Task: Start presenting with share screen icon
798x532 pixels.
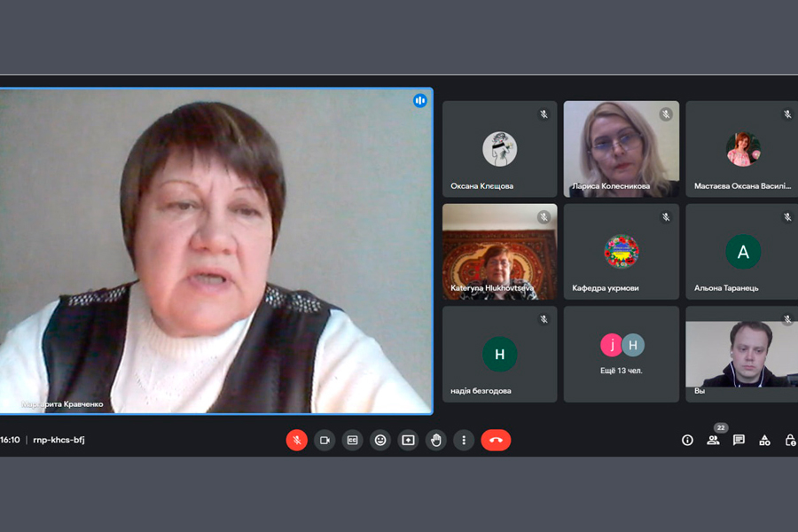Action: pyautogui.click(x=408, y=441)
